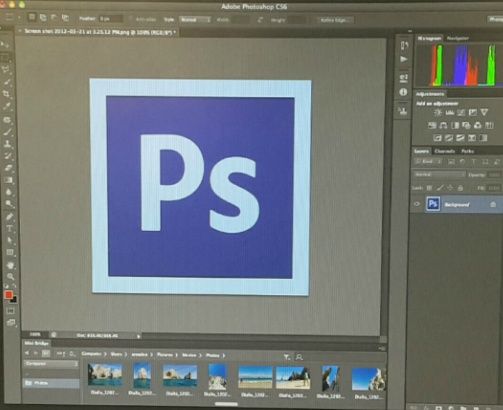Add a Hue/Saturation adjustment

click(x=432, y=125)
